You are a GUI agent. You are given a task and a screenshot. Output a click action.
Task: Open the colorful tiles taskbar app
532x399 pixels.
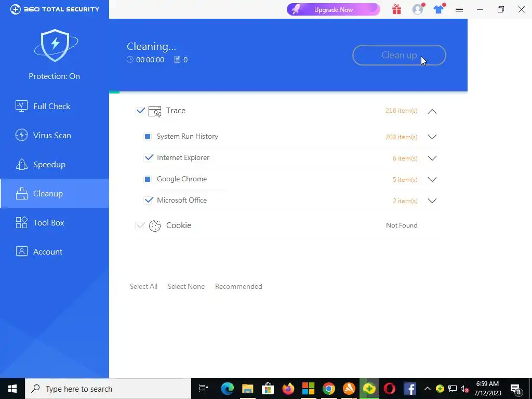pyautogui.click(x=308, y=389)
